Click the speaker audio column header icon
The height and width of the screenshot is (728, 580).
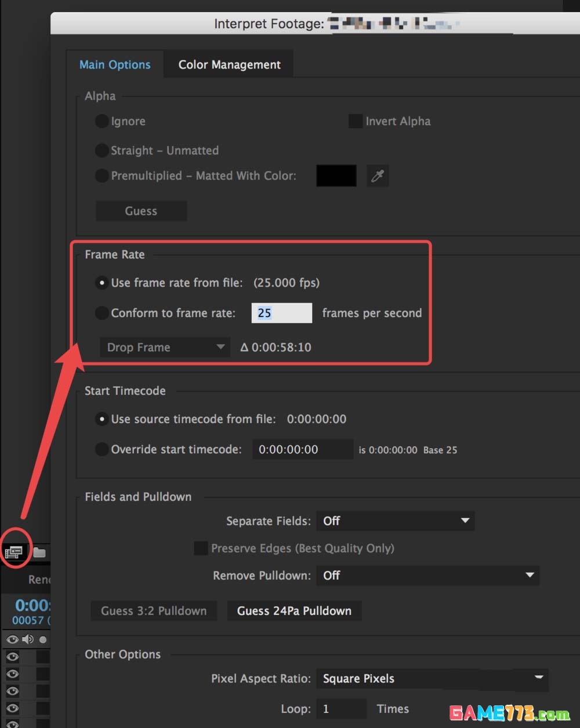point(28,639)
